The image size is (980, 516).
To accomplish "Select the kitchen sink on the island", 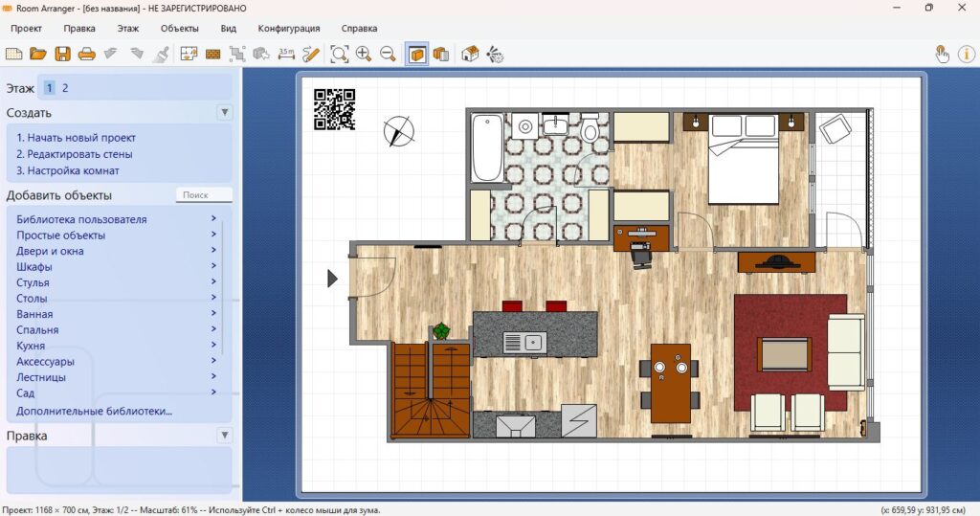I will pos(525,343).
